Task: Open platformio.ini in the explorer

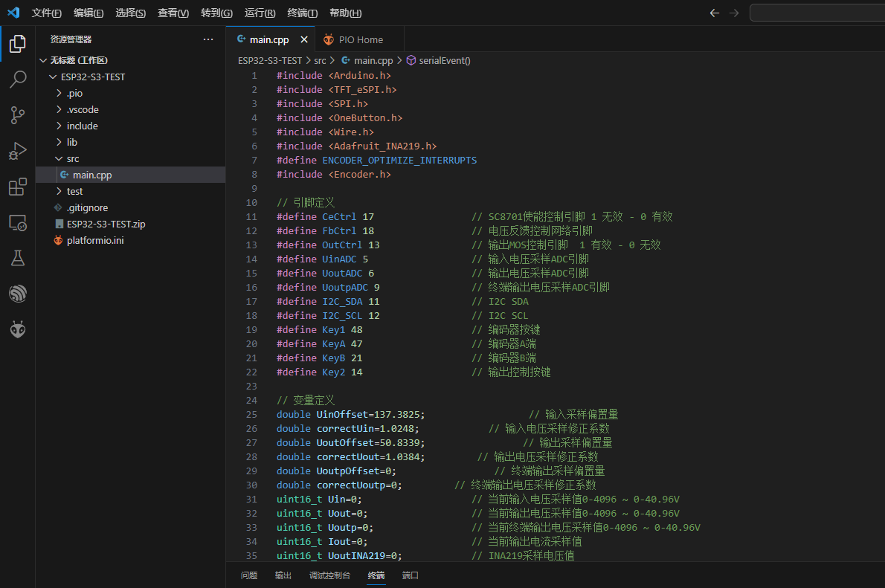Action: tap(130, 240)
